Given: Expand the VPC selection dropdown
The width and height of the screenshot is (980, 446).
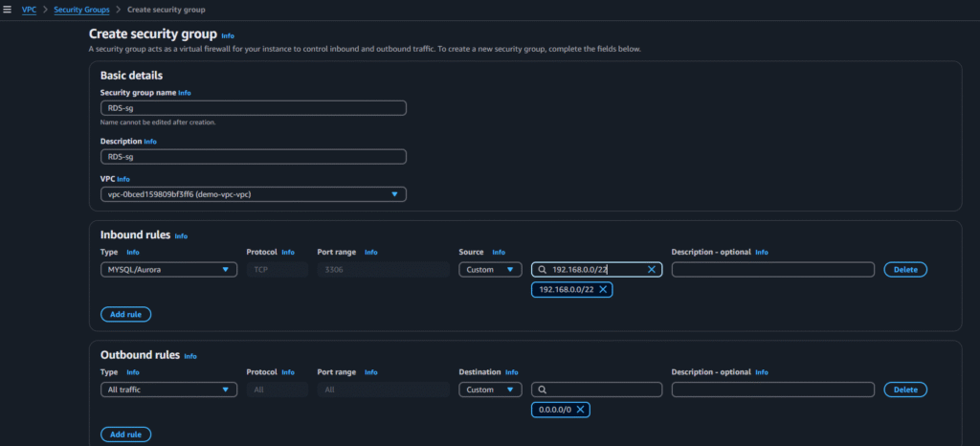Looking at the screenshot, I should coord(253,194).
